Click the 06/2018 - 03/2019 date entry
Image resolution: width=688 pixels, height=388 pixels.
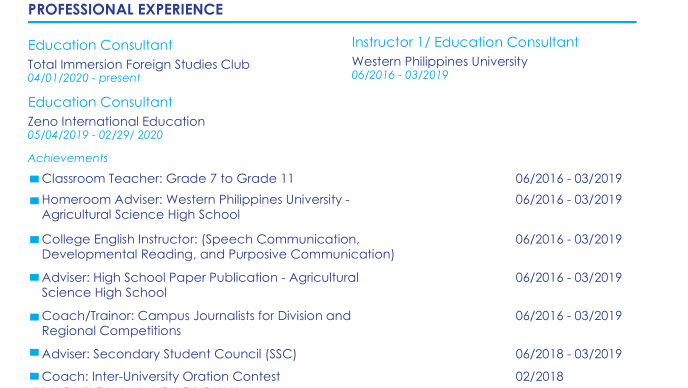click(x=569, y=354)
